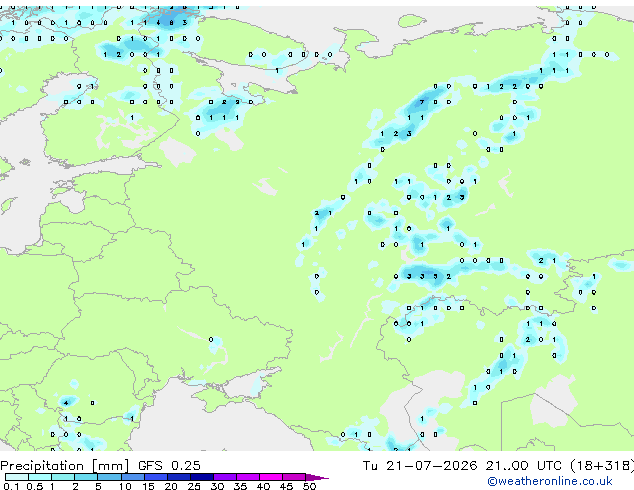
Task: Click the legend label '30'
Action: (217, 486)
